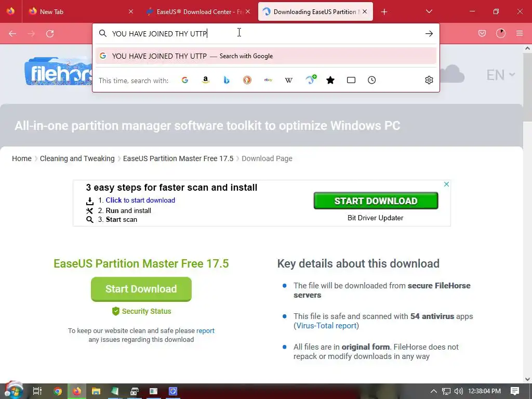Click the Firefox icon on the taskbar
The height and width of the screenshot is (399, 532).
(77, 391)
